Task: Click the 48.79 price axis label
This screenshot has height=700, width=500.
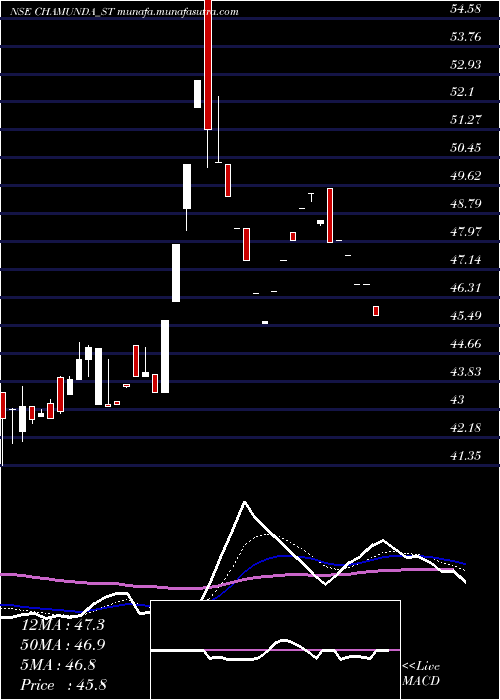Action: tap(466, 204)
